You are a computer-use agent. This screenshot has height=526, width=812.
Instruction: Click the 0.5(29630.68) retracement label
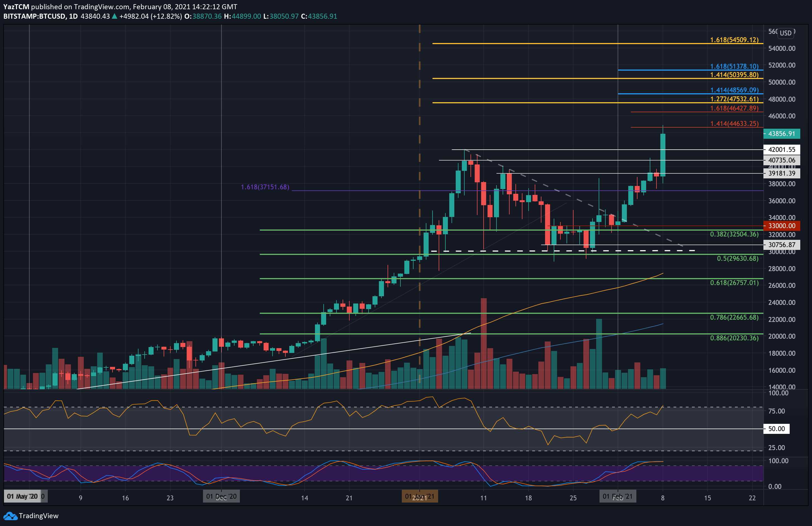tap(738, 258)
